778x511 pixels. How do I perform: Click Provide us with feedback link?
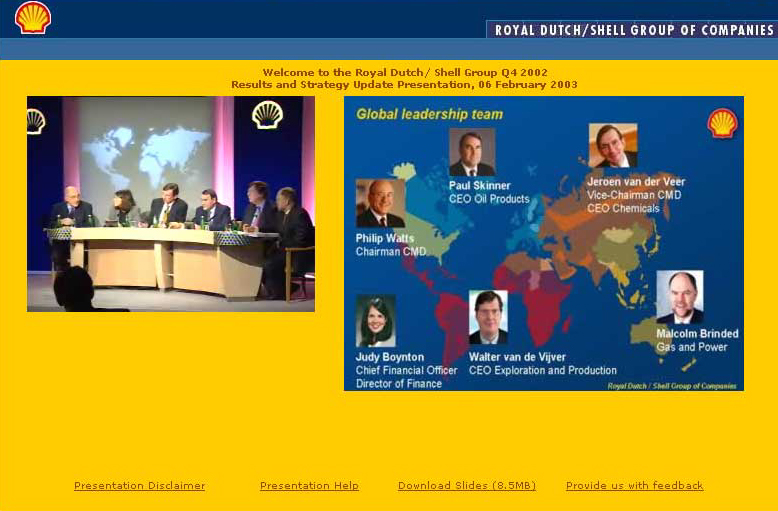[x=635, y=486]
